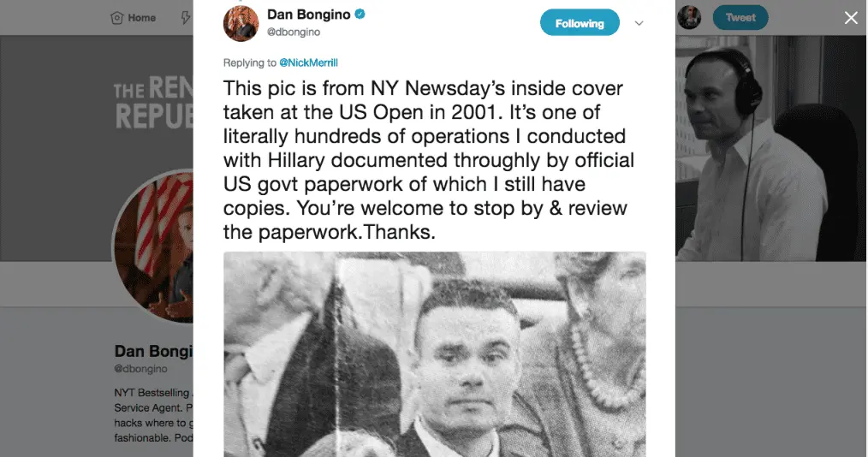This screenshot has width=868, height=457.
Task: Open Dan Bongino's avatar in the tweet header
Action: (241, 24)
